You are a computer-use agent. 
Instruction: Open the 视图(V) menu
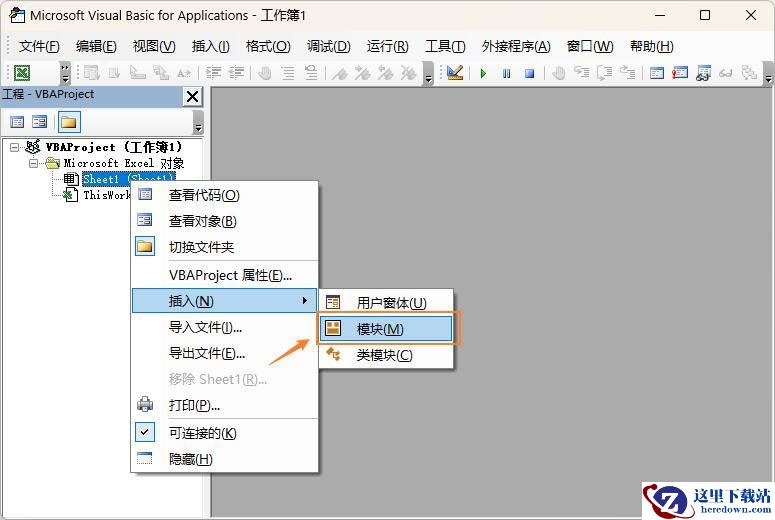tap(154, 46)
